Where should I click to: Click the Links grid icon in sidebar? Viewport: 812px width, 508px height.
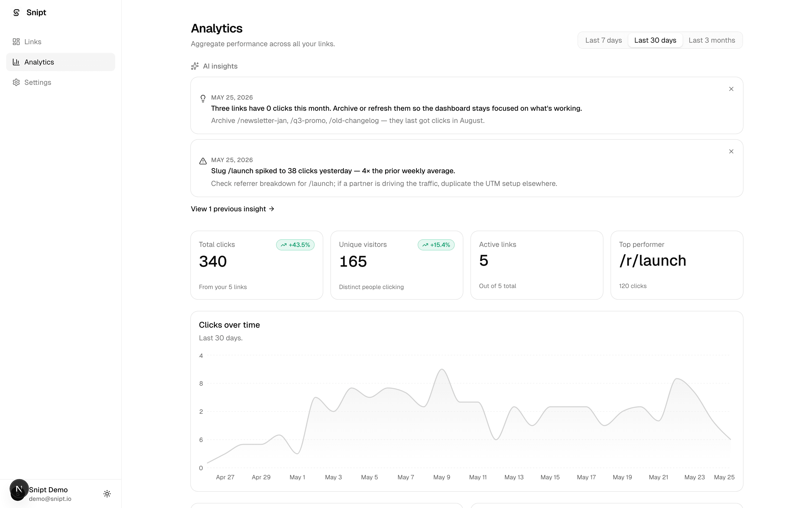(16, 42)
